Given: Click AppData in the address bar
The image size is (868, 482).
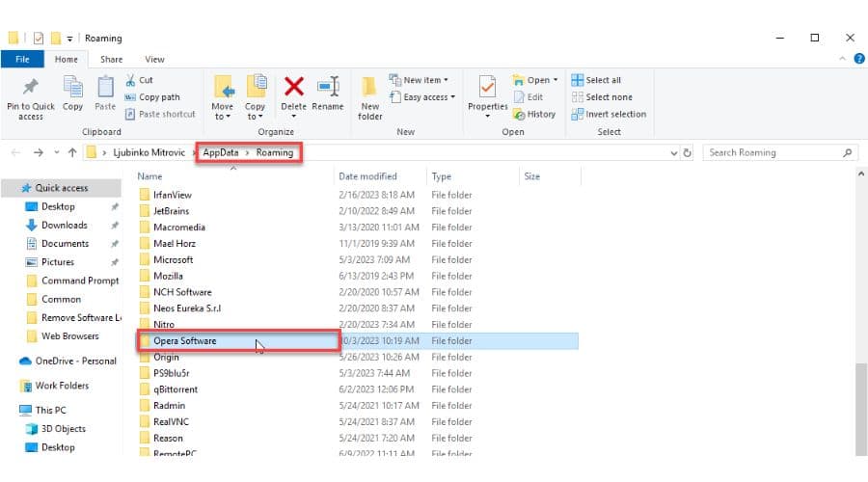Looking at the screenshot, I should tap(220, 152).
